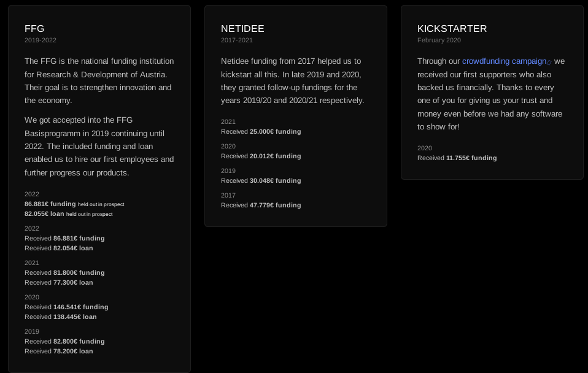
Task: Select the FFG card heading
Action: [x=34, y=28]
